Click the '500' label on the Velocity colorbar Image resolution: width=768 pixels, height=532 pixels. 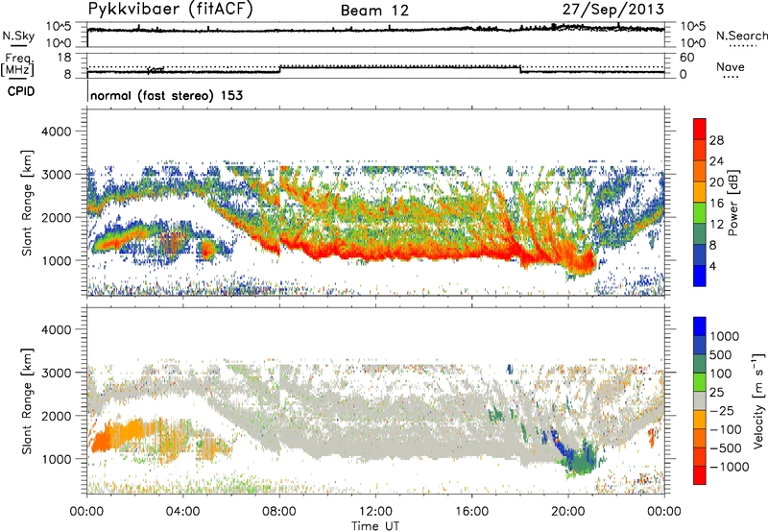pos(722,355)
